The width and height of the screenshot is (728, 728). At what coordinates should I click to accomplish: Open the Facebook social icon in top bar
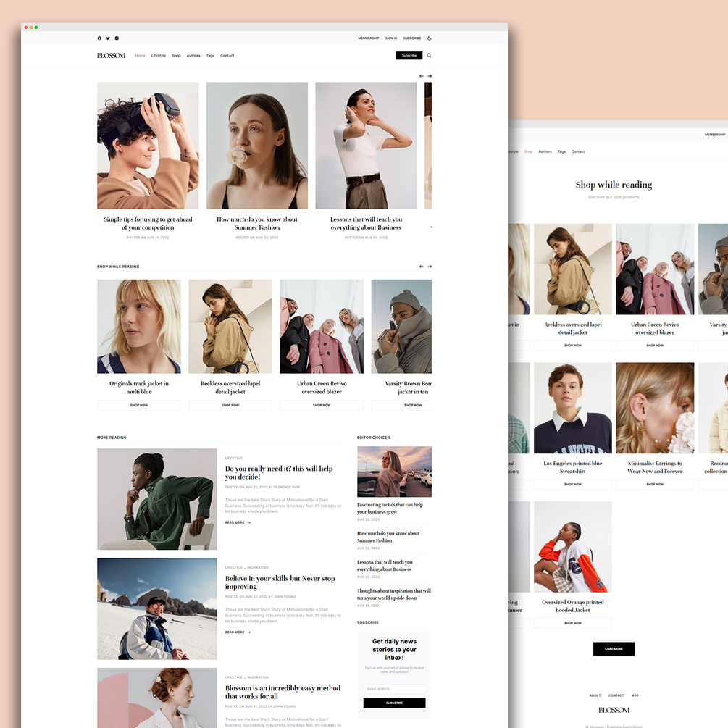pos(99,38)
